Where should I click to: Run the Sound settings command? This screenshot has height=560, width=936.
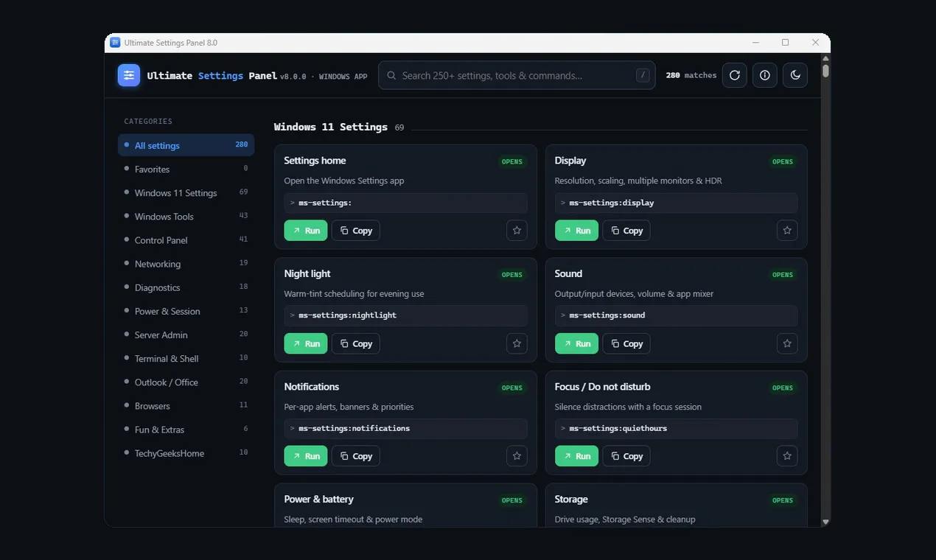576,343
